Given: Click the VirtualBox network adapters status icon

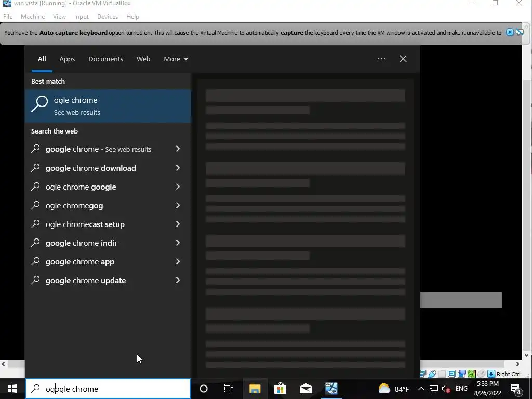Looking at the screenshot, I should point(423,374).
